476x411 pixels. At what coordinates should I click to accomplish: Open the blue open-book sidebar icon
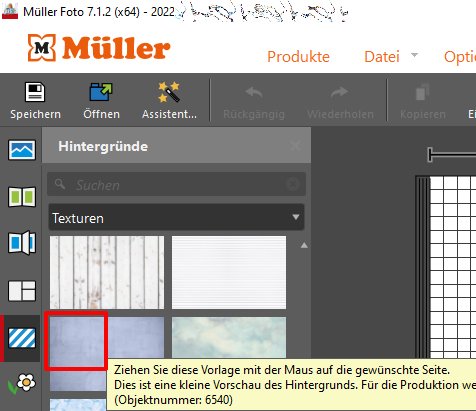(22, 243)
